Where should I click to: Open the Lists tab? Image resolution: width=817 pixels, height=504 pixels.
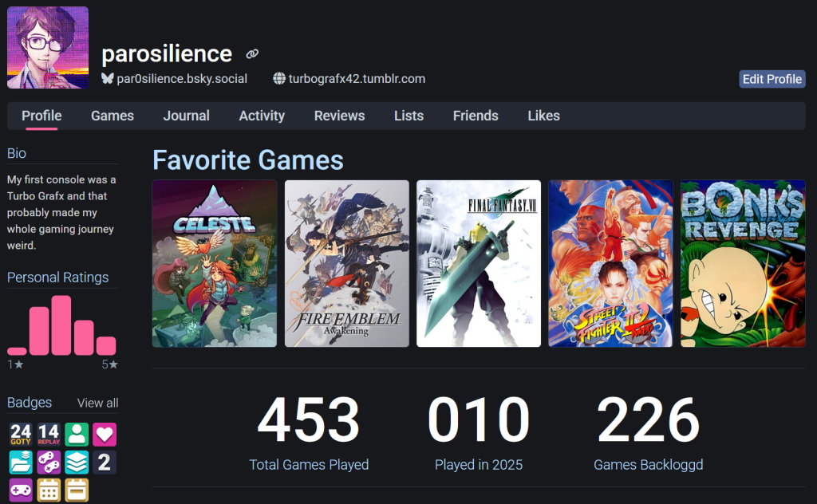[x=408, y=116]
